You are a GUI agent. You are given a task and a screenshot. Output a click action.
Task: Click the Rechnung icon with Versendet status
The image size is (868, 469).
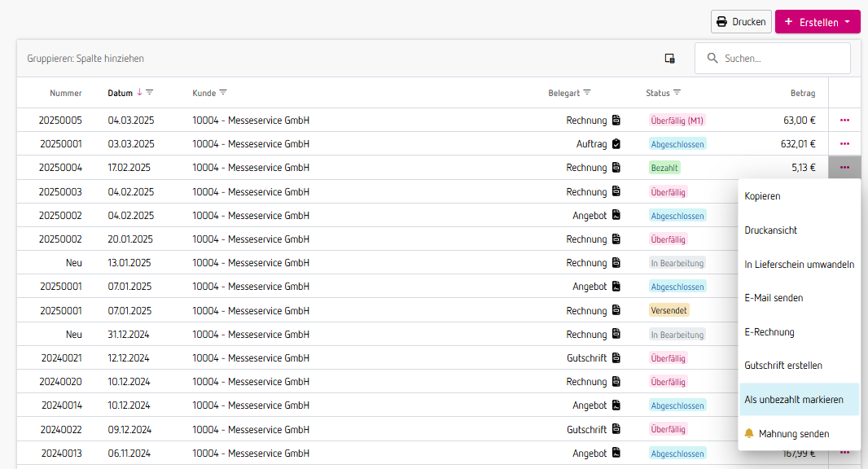tap(616, 310)
